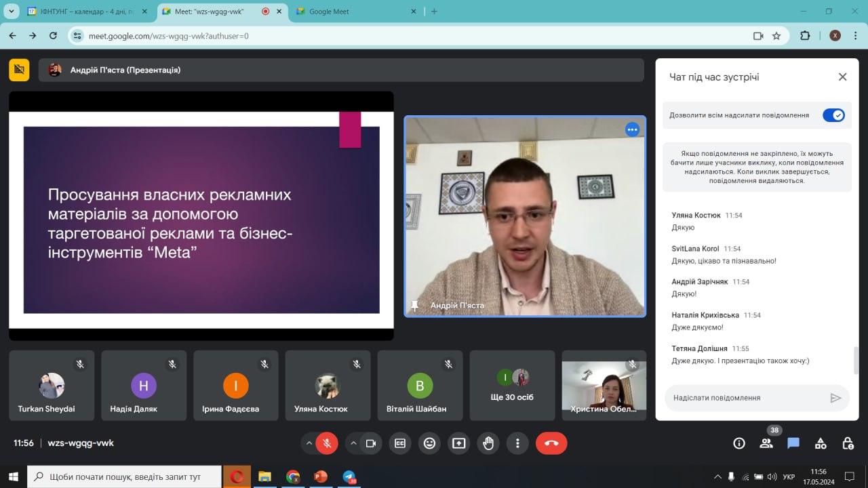Switch to the ІФНТУНГ календар tab
The height and width of the screenshot is (488, 868).
(85, 12)
